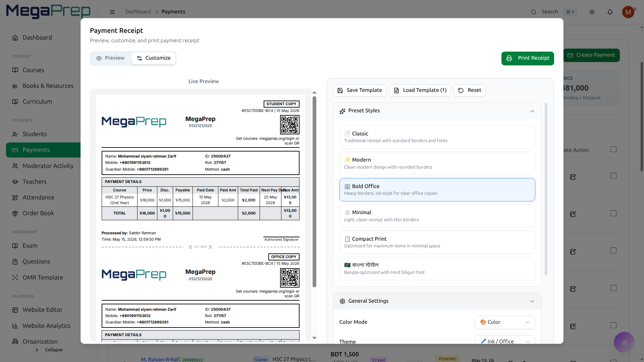
Task: Click the Search field in the header
Action: point(553,12)
